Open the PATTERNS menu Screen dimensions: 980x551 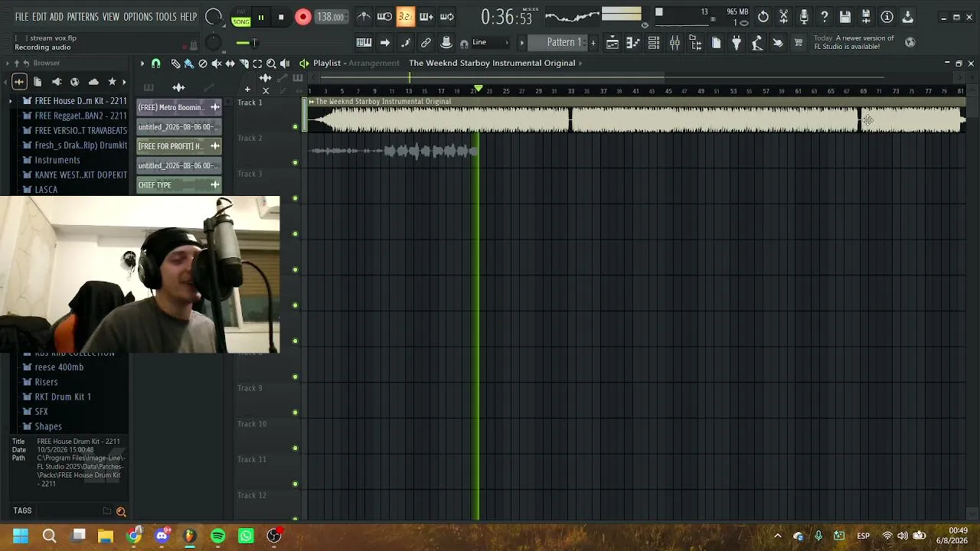83,17
